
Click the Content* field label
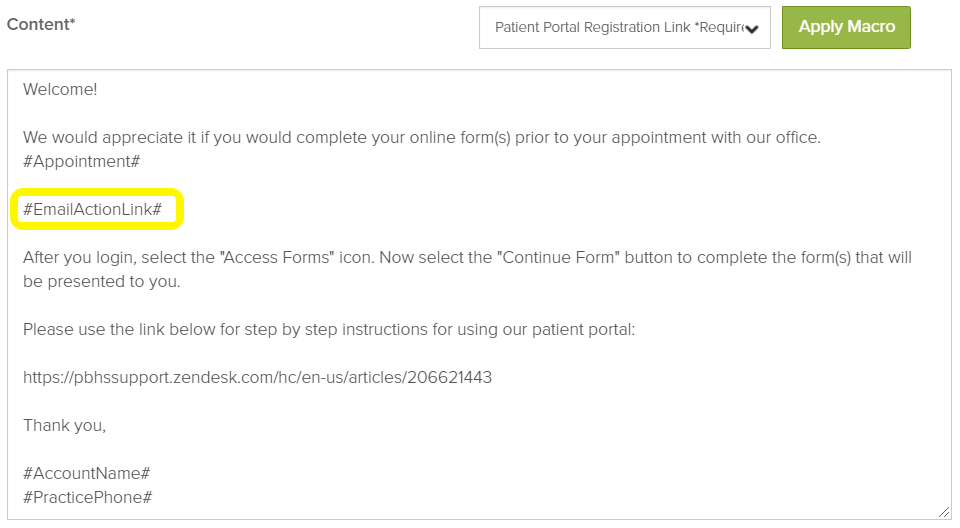pos(41,24)
